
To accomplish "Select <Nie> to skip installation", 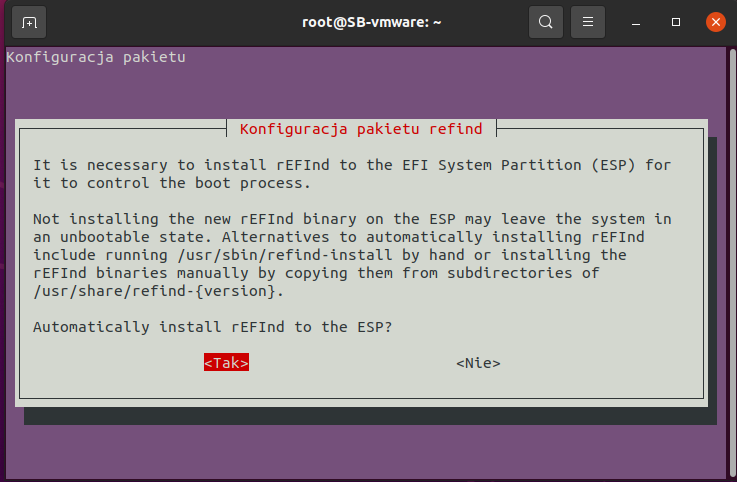I will [478, 363].
